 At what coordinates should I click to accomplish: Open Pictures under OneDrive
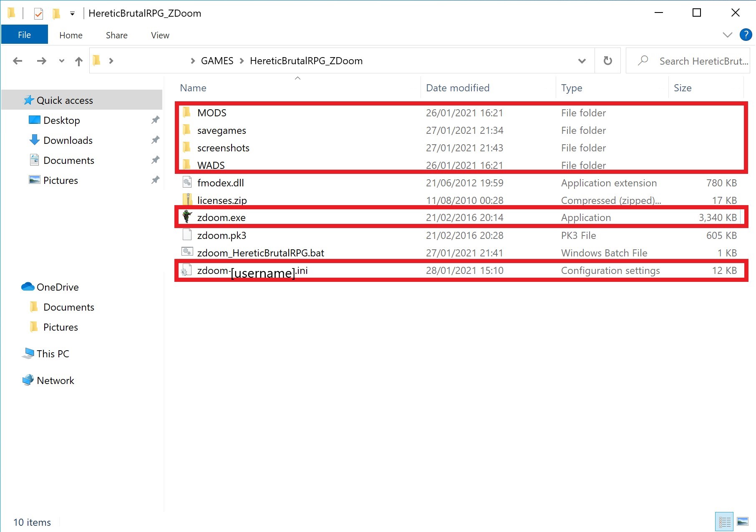[x=60, y=327]
